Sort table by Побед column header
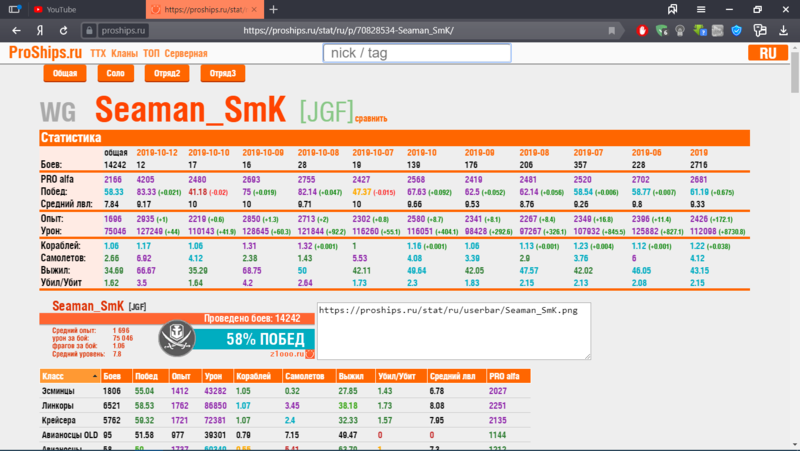 [151, 376]
